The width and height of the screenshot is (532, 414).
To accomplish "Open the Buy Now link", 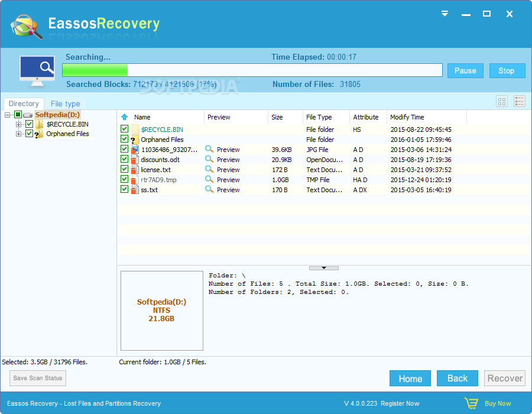I will point(498,403).
